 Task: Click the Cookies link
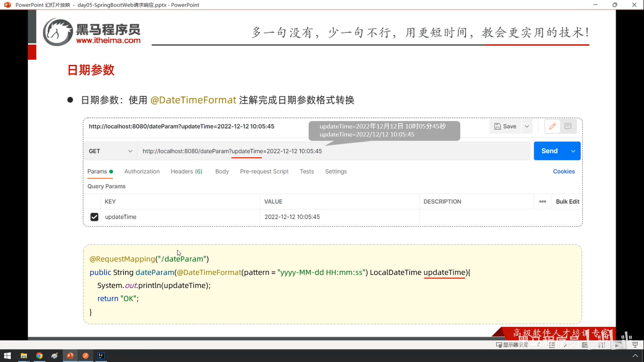564,172
